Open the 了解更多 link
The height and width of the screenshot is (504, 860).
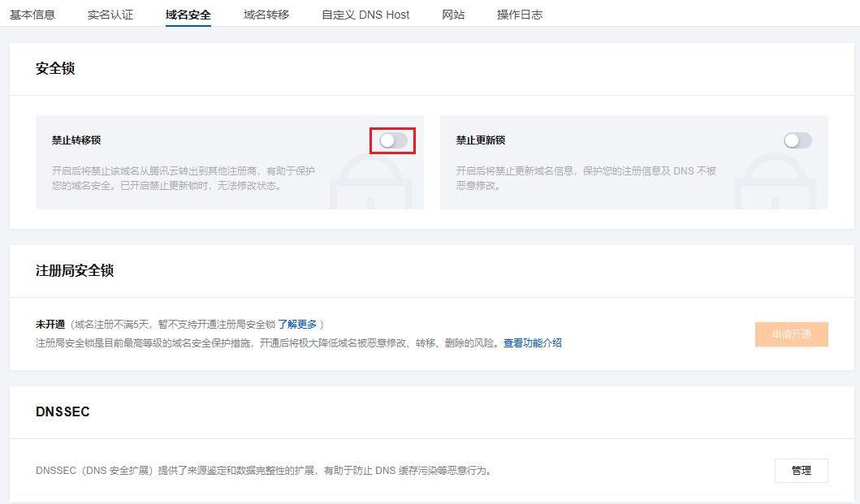point(297,324)
